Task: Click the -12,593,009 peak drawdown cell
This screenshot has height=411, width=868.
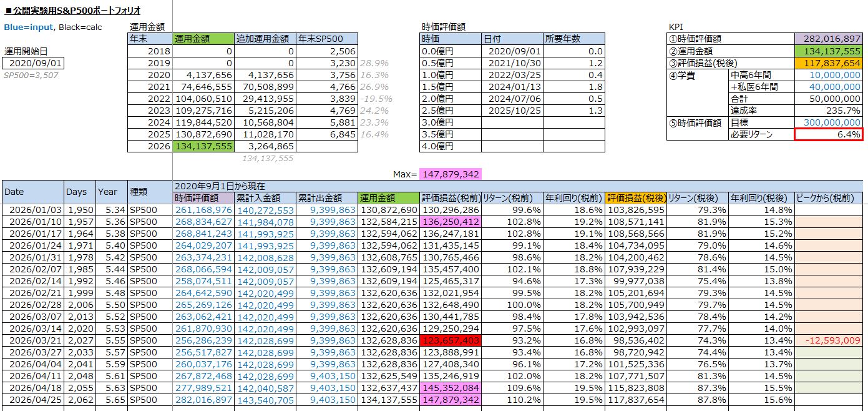Action: (x=829, y=340)
